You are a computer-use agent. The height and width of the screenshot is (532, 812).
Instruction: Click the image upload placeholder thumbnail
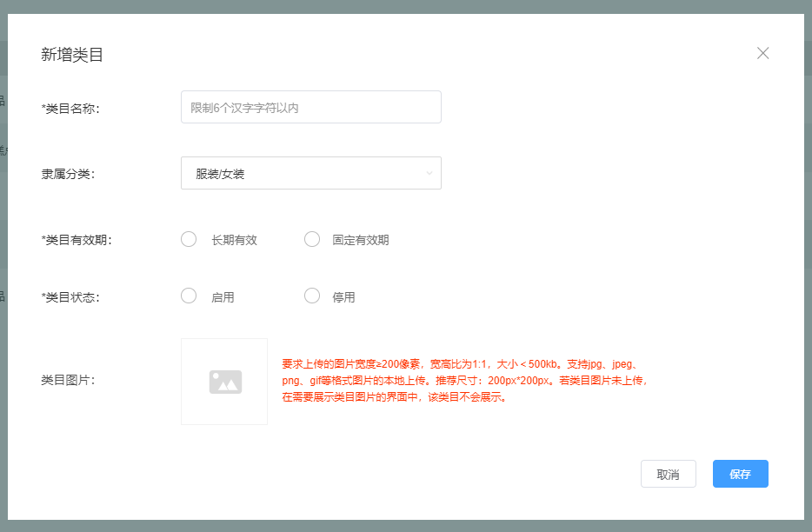pos(224,382)
